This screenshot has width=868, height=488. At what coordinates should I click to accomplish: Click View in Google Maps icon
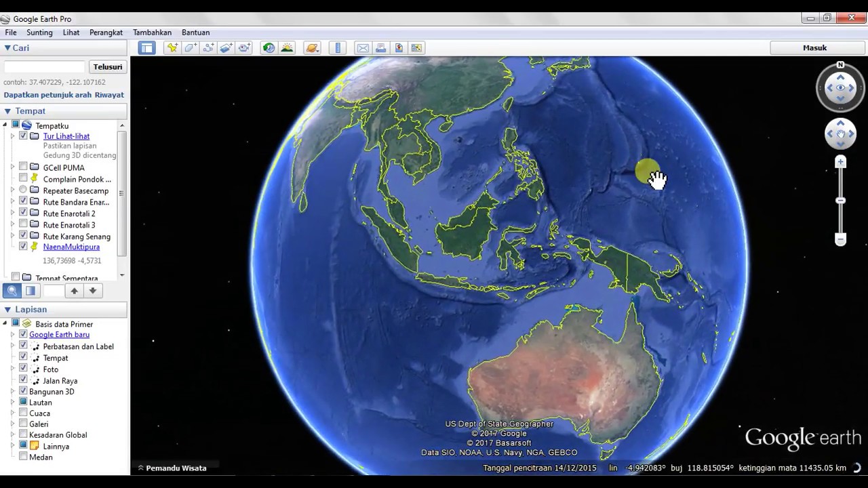(x=416, y=48)
